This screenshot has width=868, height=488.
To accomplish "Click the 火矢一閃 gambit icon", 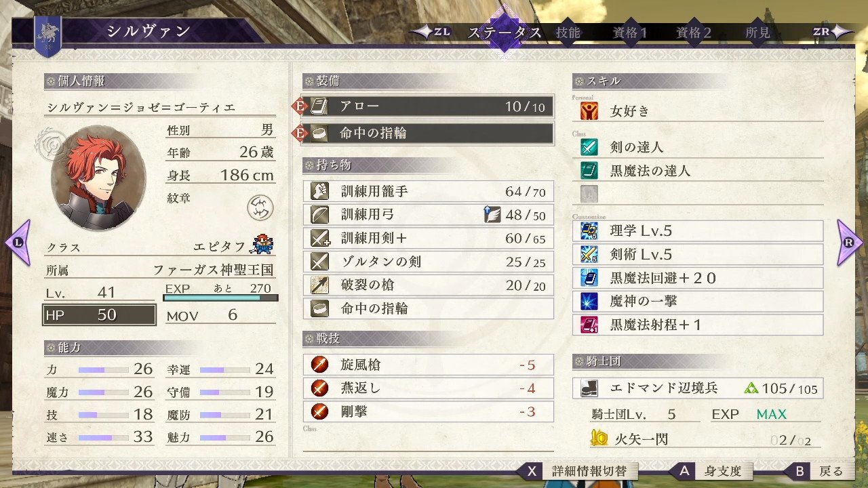I will point(599,439).
